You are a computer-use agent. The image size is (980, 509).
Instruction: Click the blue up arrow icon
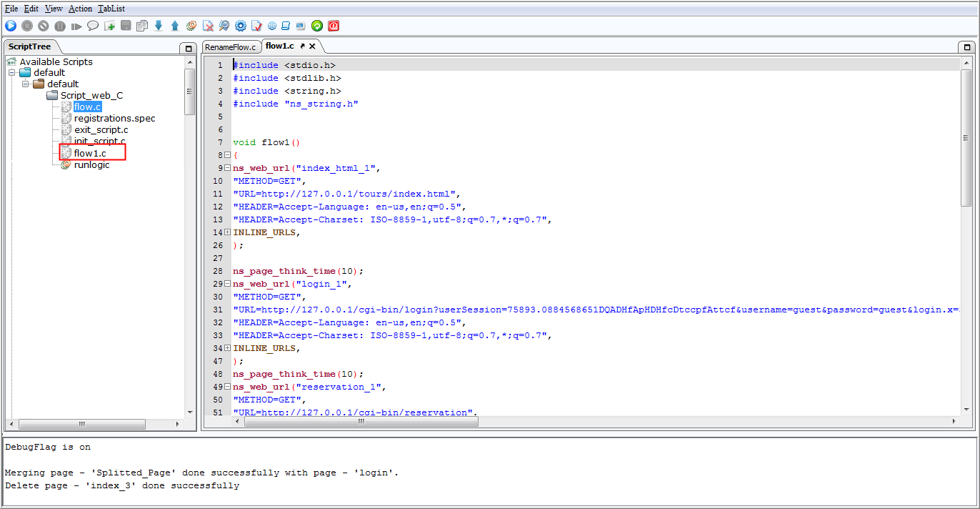[175, 26]
